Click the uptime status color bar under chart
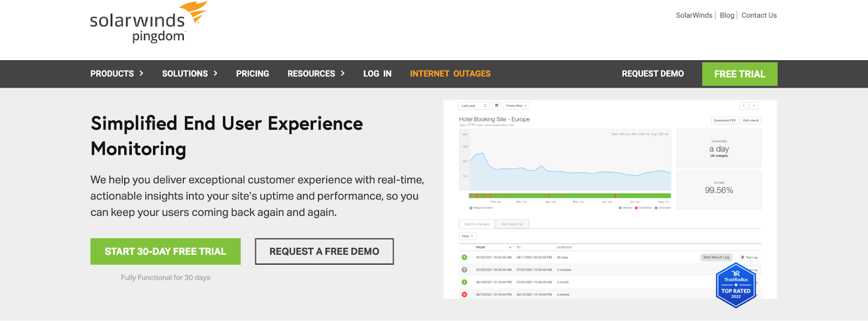 click(570, 196)
